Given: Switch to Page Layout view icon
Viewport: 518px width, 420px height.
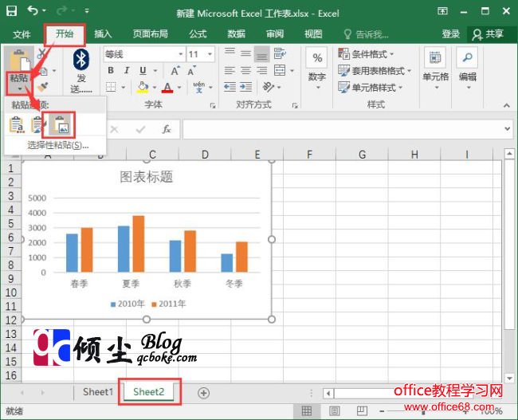Looking at the screenshot, I should [335, 411].
